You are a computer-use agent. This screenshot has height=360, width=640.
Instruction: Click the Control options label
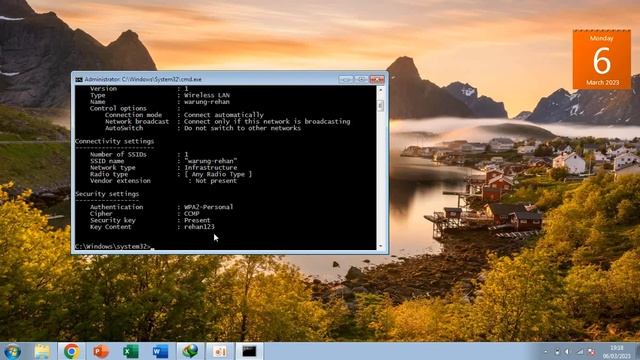click(x=118, y=108)
